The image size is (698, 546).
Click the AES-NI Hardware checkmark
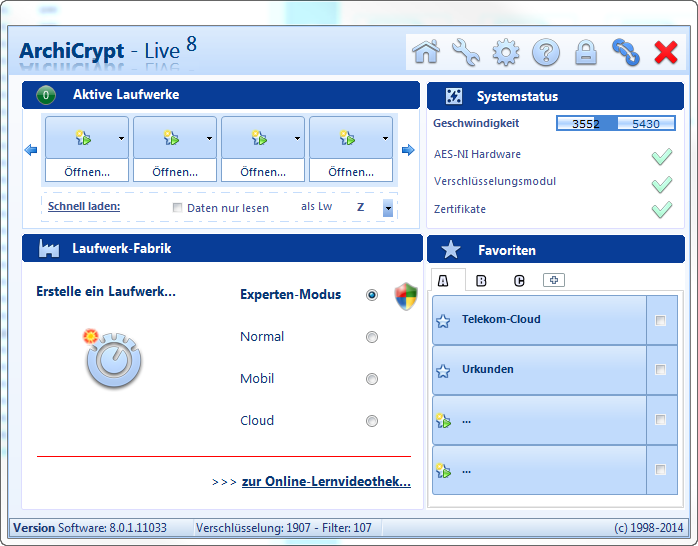(662, 156)
